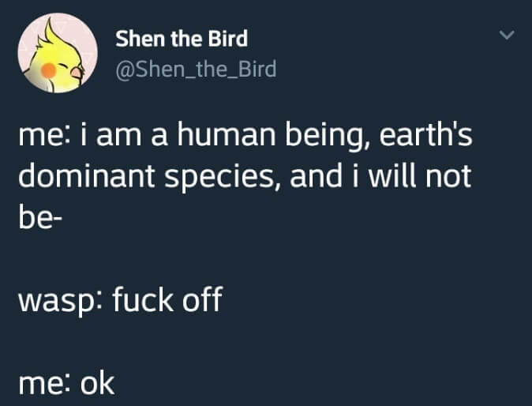The height and width of the screenshot is (406, 532).
Task: Open the @Shen_the_Bird handle link
Action: click(196, 70)
